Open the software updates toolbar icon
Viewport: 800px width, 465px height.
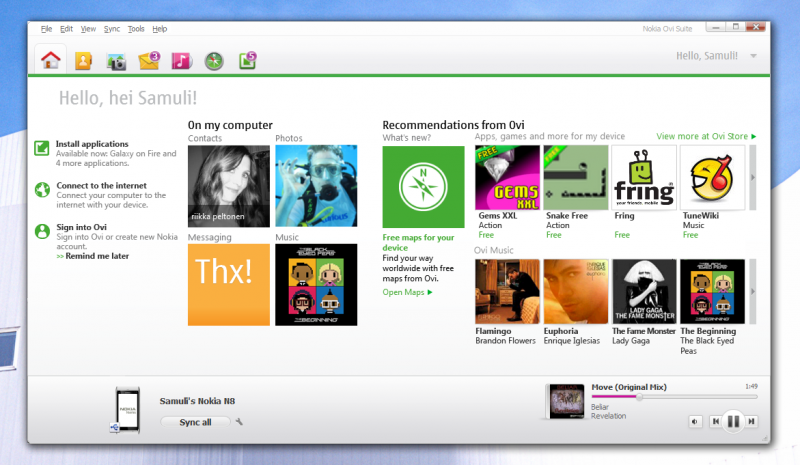click(247, 60)
